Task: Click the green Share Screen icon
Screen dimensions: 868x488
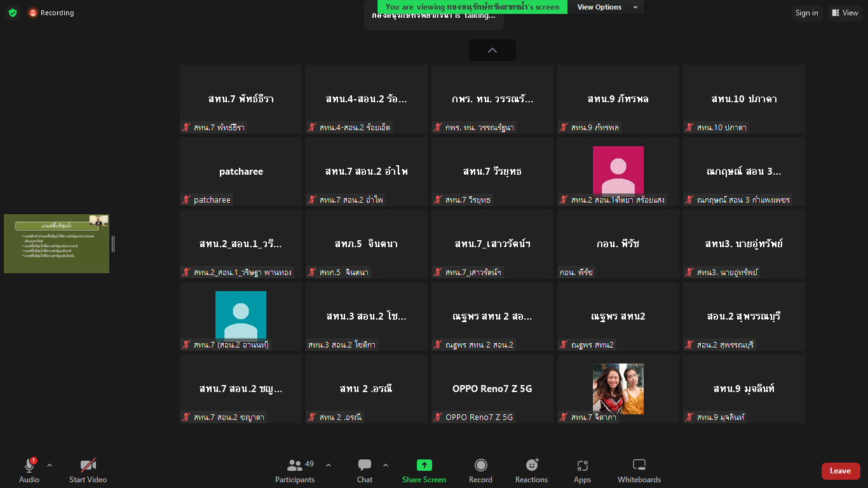Action: [424, 465]
